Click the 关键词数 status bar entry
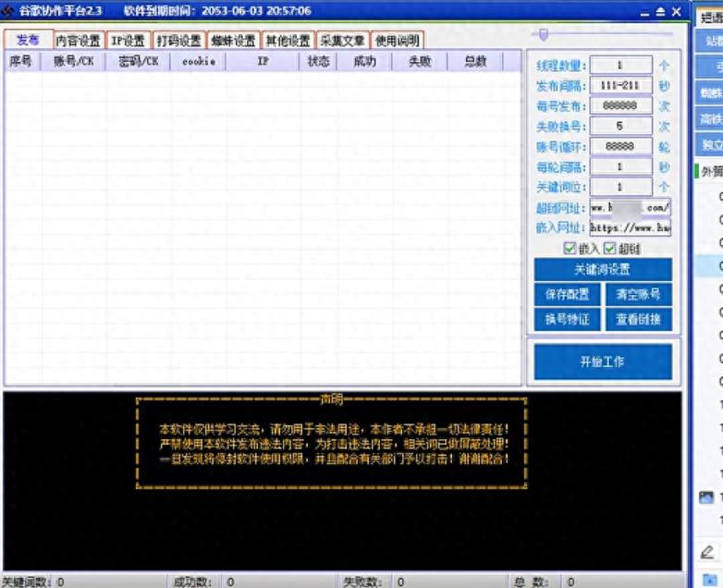 point(33,582)
